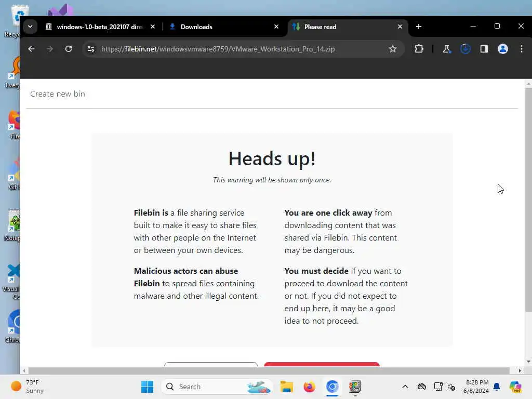
Task: Open the notifications bell icon
Action: (x=497, y=387)
